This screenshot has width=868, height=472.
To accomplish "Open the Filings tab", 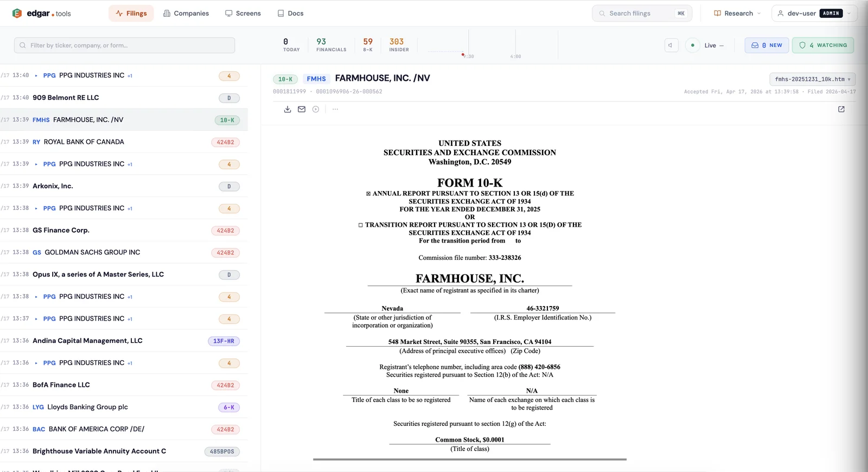I will click(x=131, y=13).
